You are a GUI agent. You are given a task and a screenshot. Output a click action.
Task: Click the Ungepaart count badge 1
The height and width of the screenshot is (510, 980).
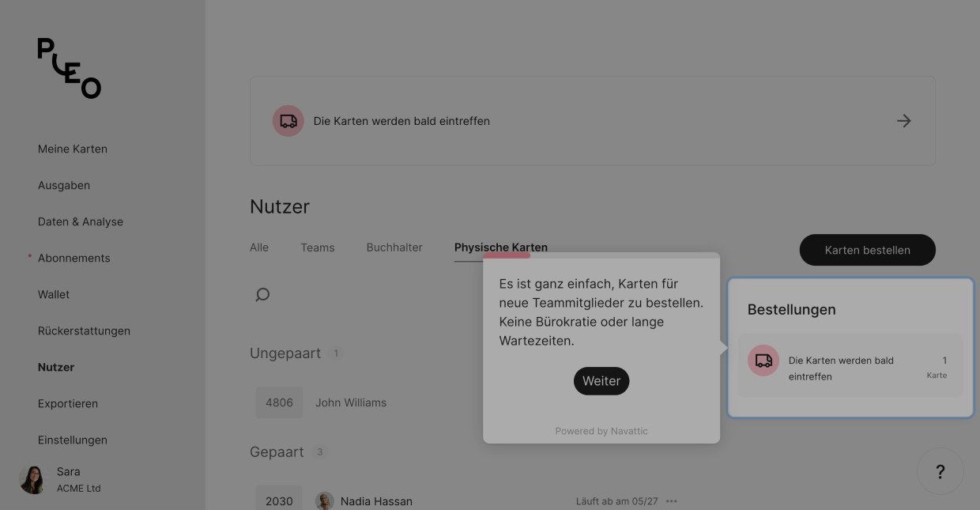click(336, 353)
